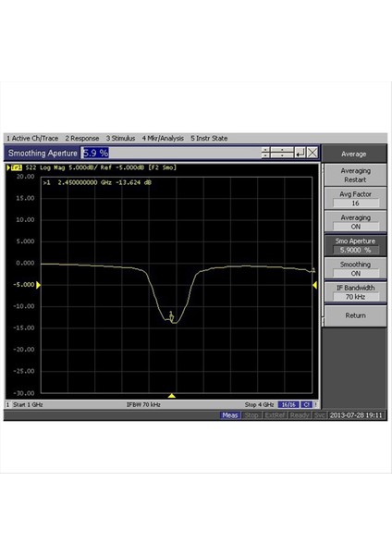Click the small stepper arrows beside the entry field
The width and height of the screenshot is (392, 555).
click(x=265, y=153)
